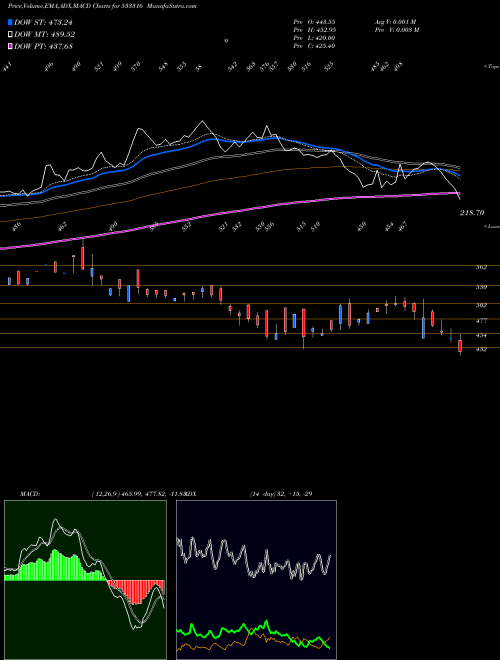Click the MACD (12,26,9) parameter values
Image resolution: width=500 pixels, height=660 pixels.
pos(138,494)
